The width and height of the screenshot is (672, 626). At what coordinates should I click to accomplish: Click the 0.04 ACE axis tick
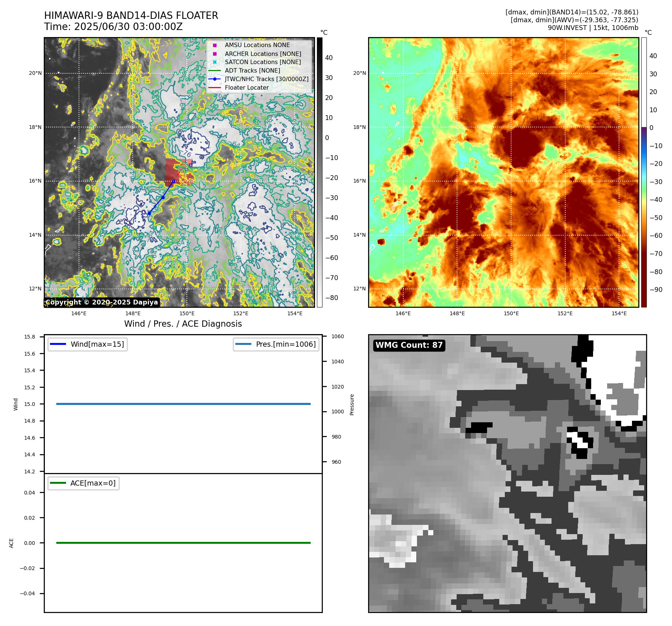pyautogui.click(x=30, y=493)
